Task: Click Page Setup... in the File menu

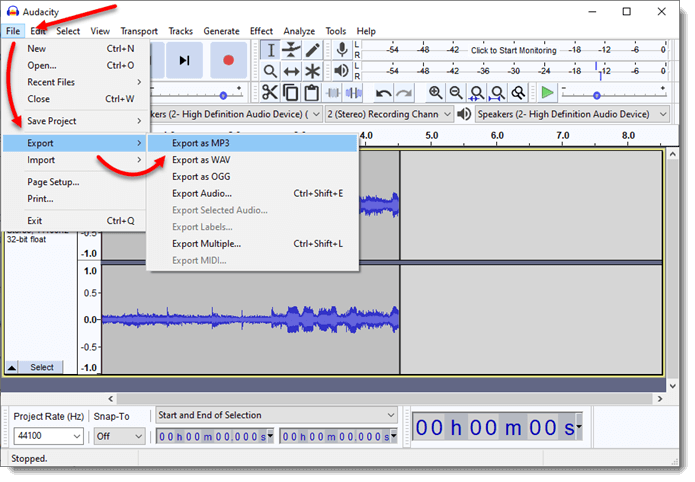Action: tap(74, 182)
